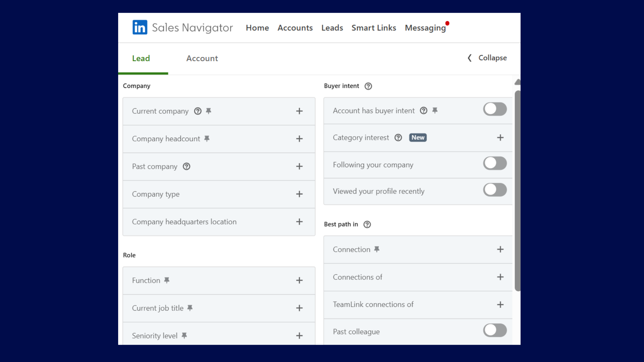644x362 pixels.
Task: Click the Collapse button
Action: [x=487, y=58]
